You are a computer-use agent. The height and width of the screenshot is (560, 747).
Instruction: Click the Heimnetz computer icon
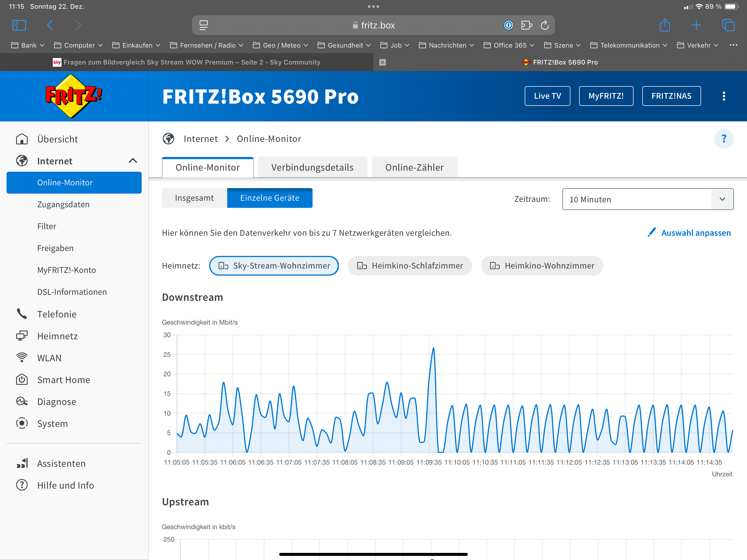[22, 336]
